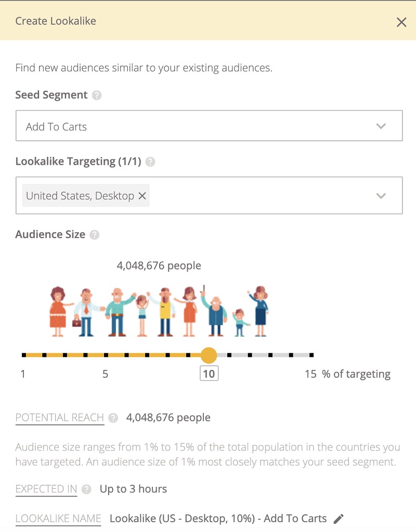Click the LOOKALIKE NAME label

click(58, 518)
